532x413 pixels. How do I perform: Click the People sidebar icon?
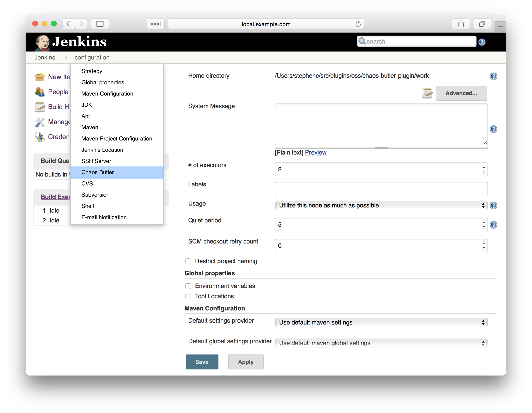click(40, 92)
